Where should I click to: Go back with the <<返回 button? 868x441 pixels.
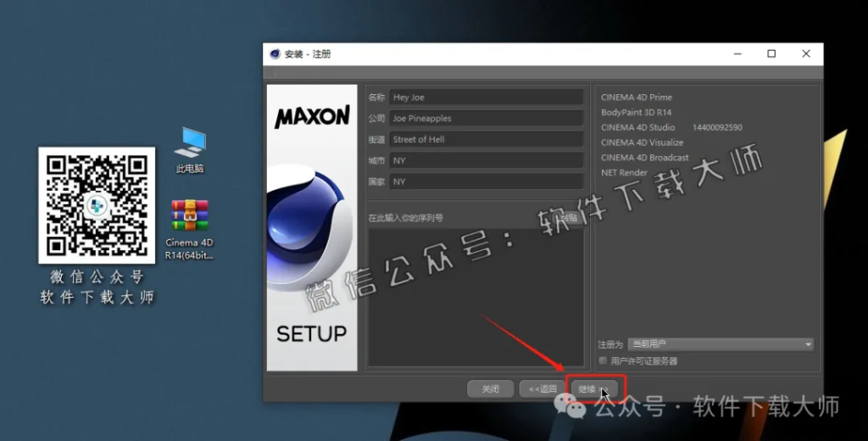tap(542, 389)
